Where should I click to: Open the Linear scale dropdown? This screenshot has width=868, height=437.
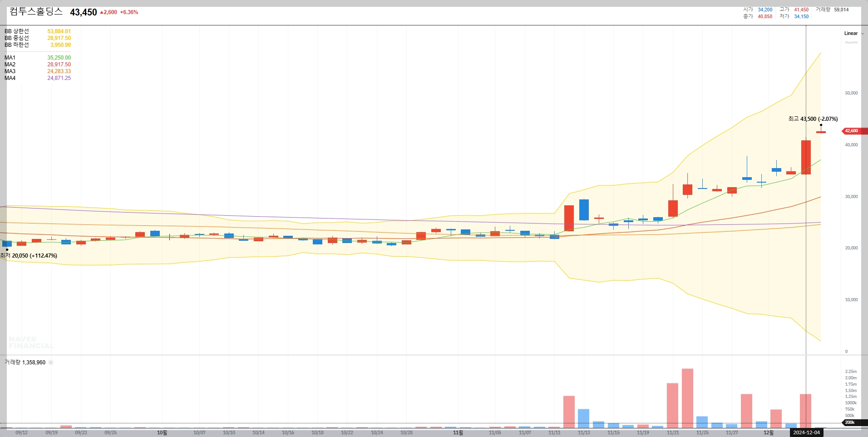tap(854, 33)
